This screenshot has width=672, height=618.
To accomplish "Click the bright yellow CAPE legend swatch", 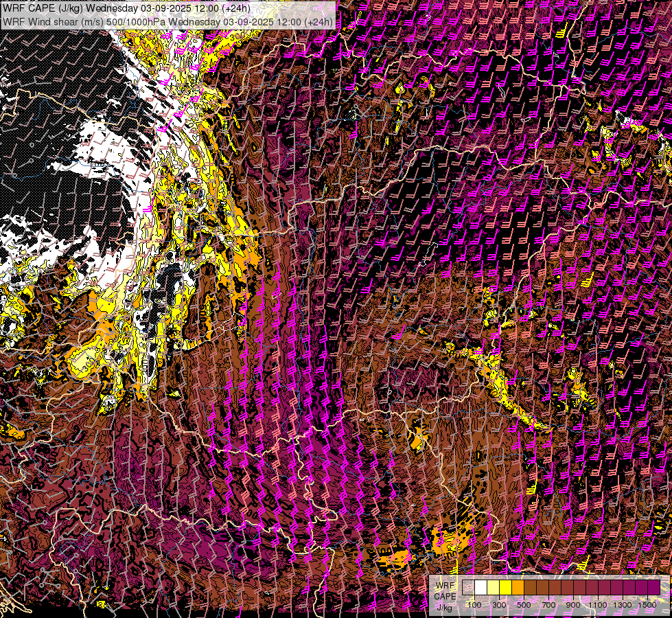I will point(505,587).
